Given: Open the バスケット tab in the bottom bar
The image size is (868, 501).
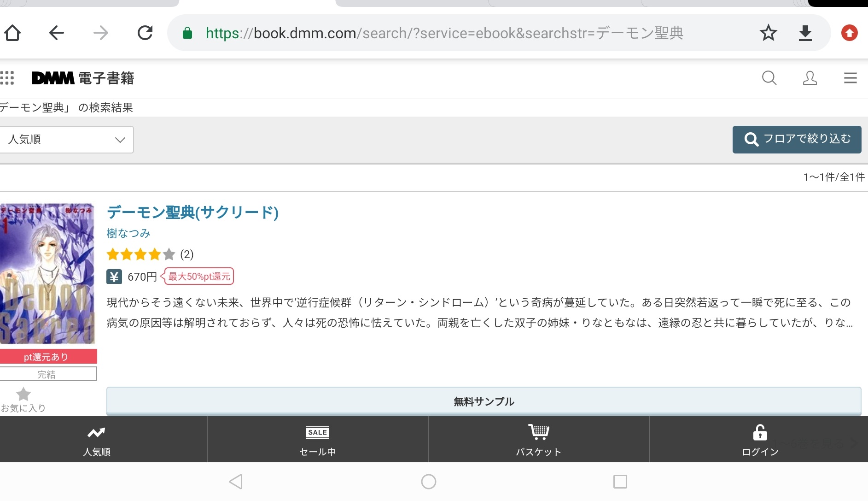Looking at the screenshot, I should 538,440.
